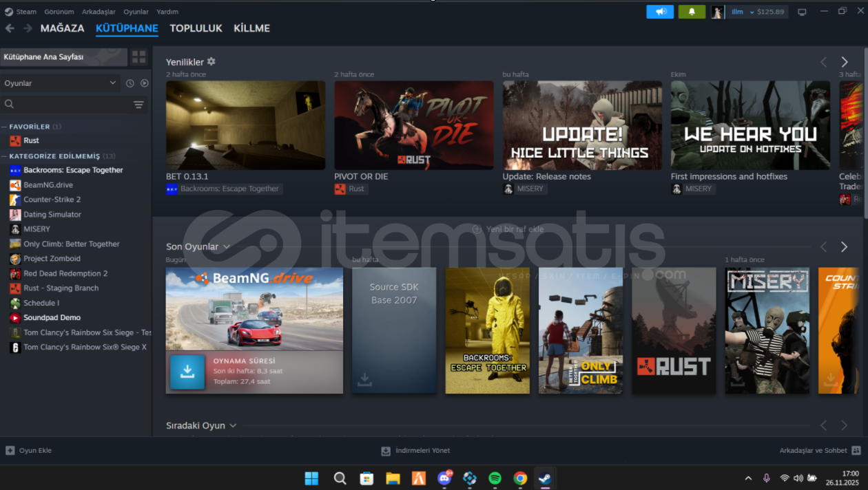
Task: Click the BeamNG.drive blue download button
Action: click(x=187, y=372)
